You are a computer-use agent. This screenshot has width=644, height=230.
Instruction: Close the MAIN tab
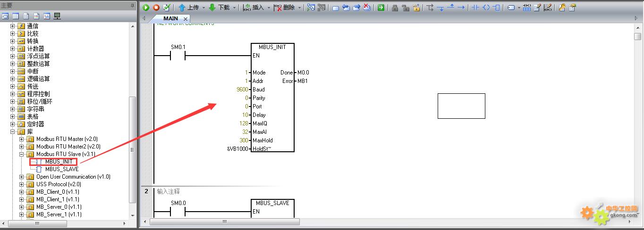point(186,19)
